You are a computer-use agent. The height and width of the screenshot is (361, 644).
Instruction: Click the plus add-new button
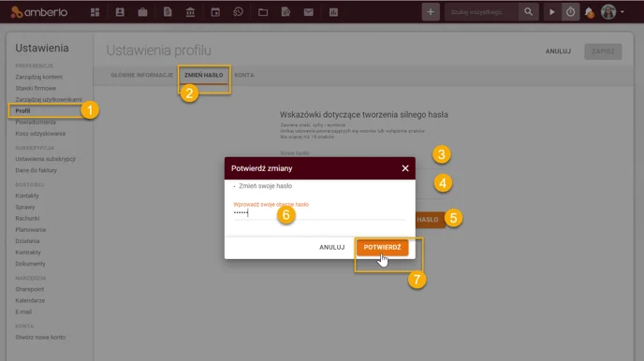[431, 12]
